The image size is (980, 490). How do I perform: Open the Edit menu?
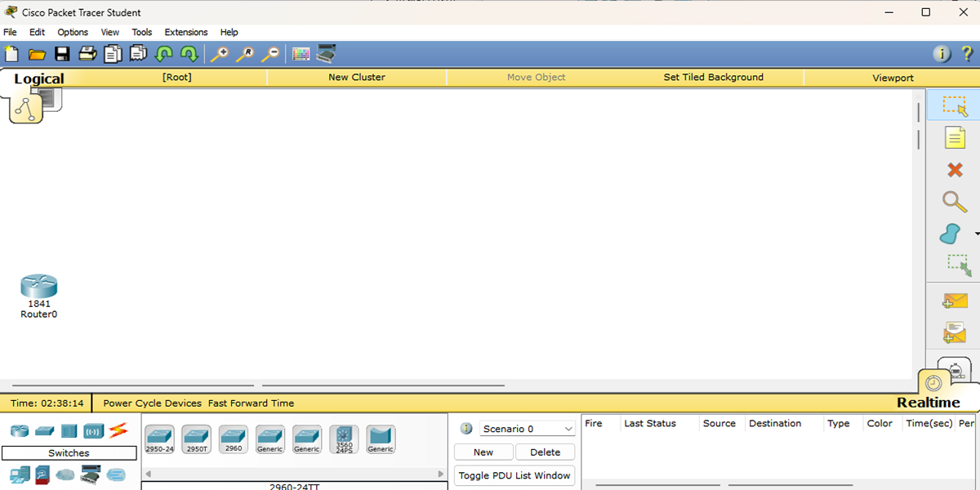37,32
